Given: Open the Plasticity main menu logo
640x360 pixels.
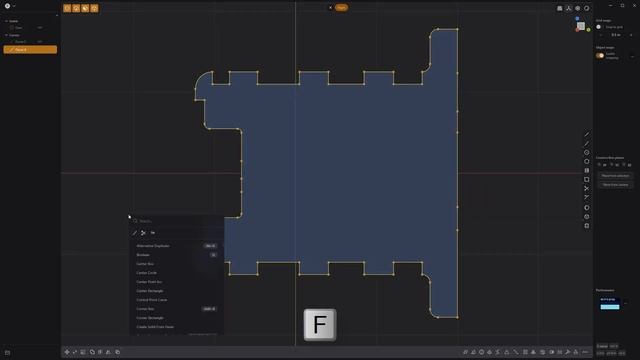Looking at the screenshot, I should (7, 6).
